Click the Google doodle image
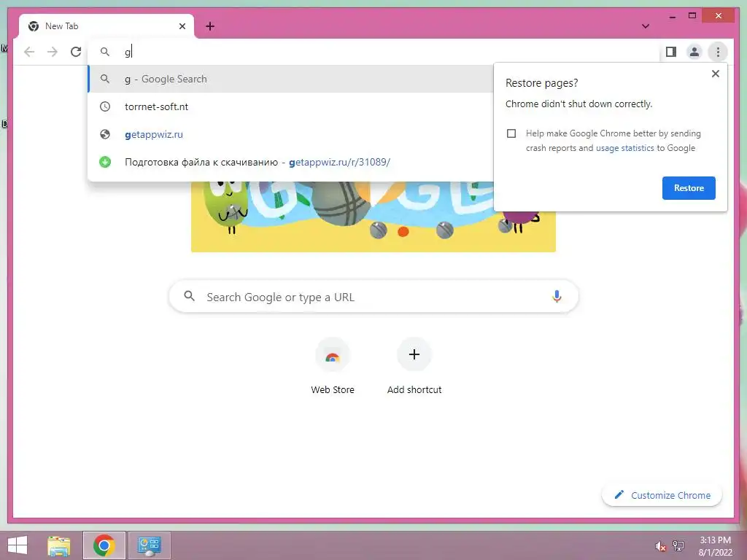 (x=373, y=217)
